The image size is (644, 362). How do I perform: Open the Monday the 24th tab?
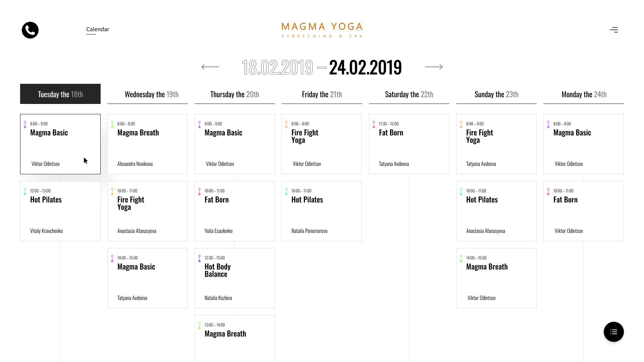pyautogui.click(x=584, y=94)
